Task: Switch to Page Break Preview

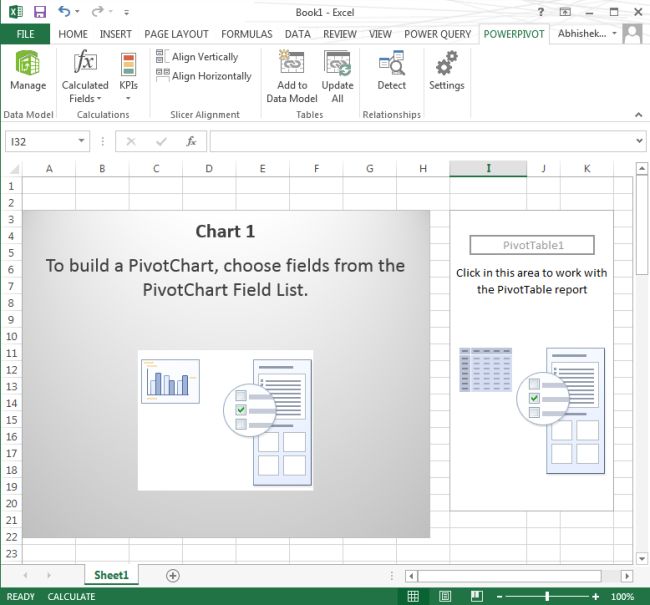Action: click(477, 596)
